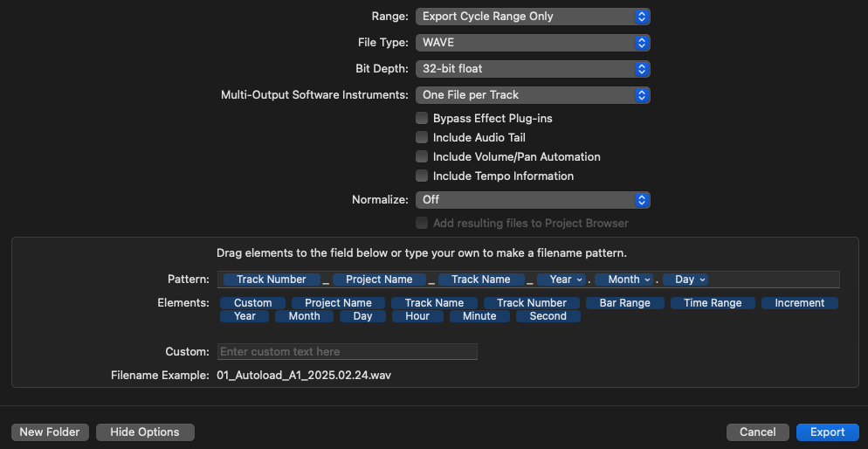868x449 pixels.
Task: Click the New Folder button
Action: click(x=50, y=432)
